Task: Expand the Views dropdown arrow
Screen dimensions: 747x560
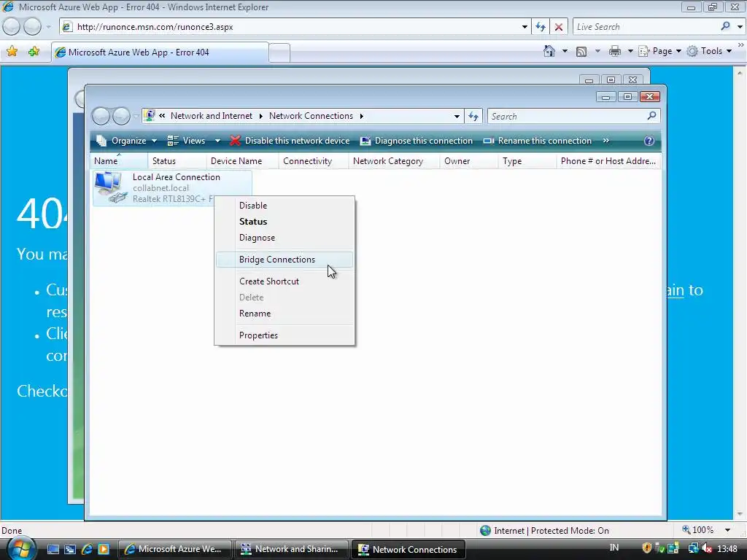Action: (x=217, y=141)
